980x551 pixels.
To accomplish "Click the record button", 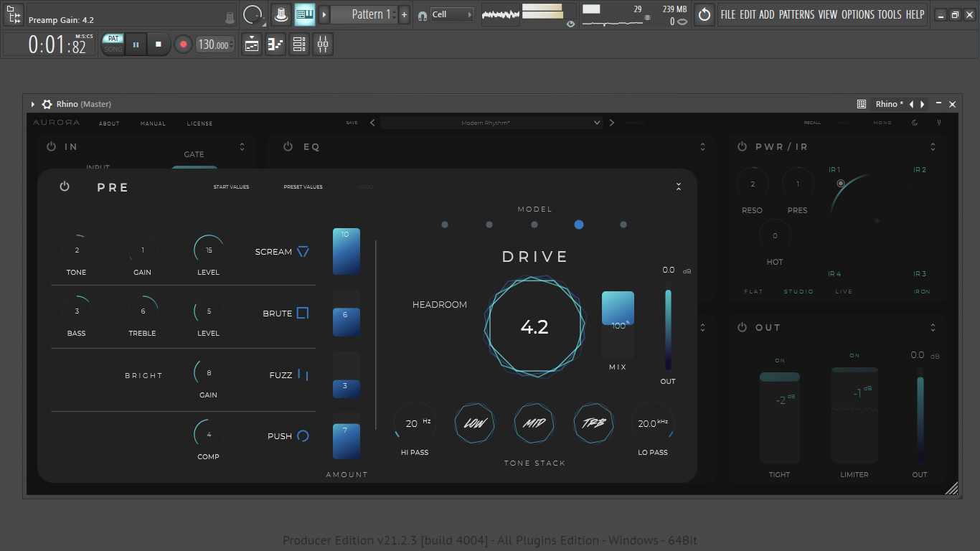I will click(183, 44).
